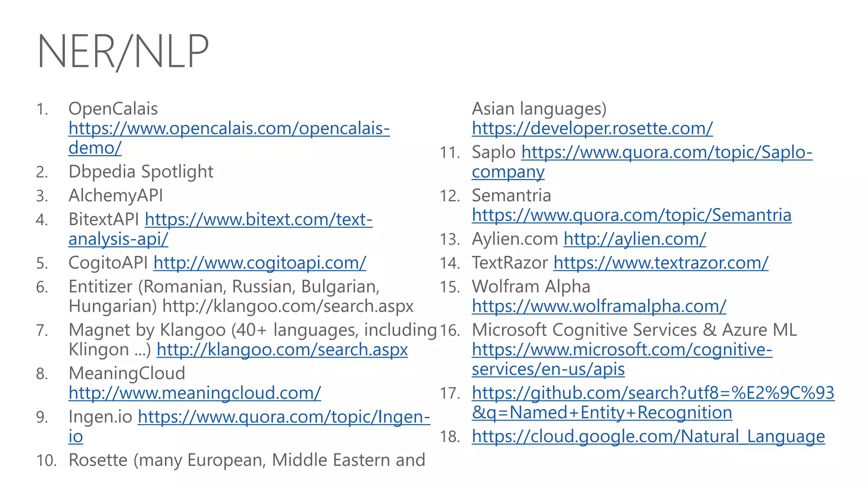Click plain-text Entitizer klangoo.com/search.aspx URL

click(x=288, y=306)
